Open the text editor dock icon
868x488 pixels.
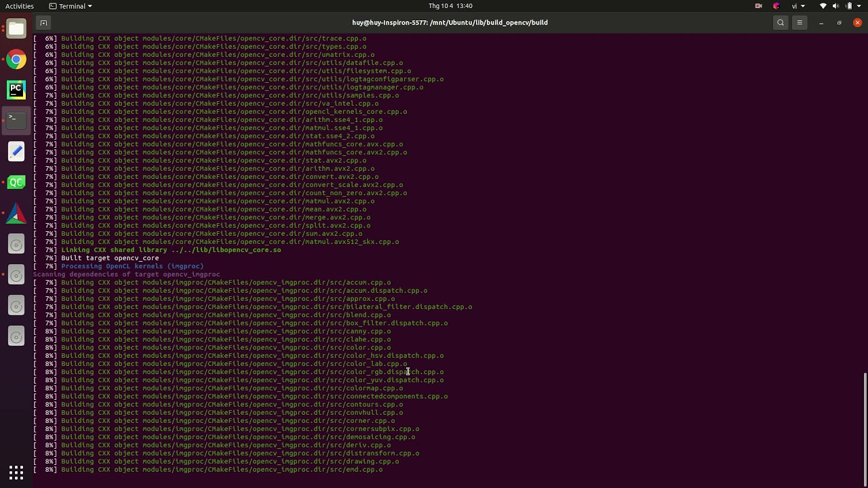pos(16,151)
